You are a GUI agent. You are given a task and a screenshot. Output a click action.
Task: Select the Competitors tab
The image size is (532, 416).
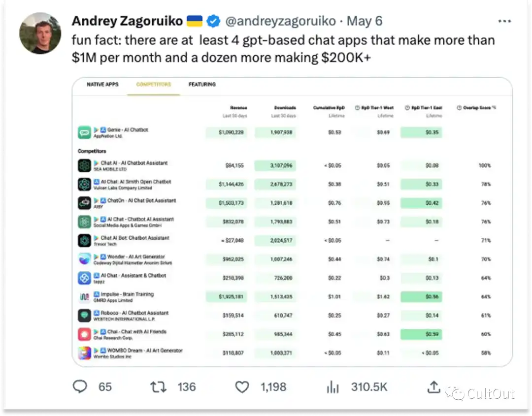(x=153, y=84)
